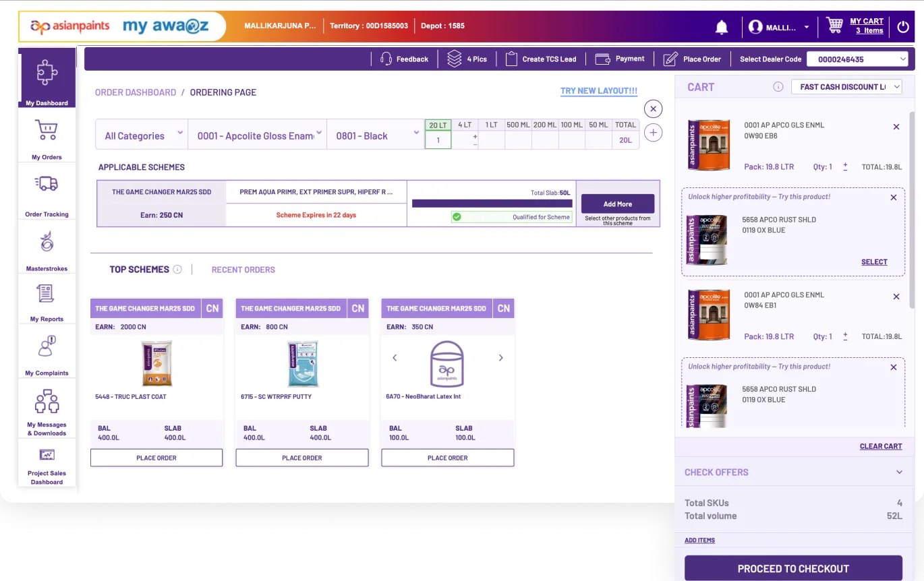Click PROCEED TO CHECKOUT

(x=793, y=568)
